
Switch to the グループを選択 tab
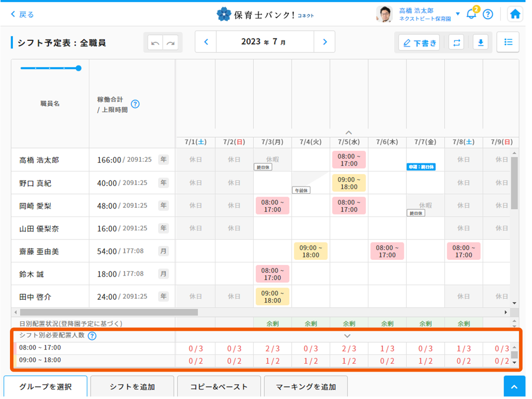coord(45,386)
